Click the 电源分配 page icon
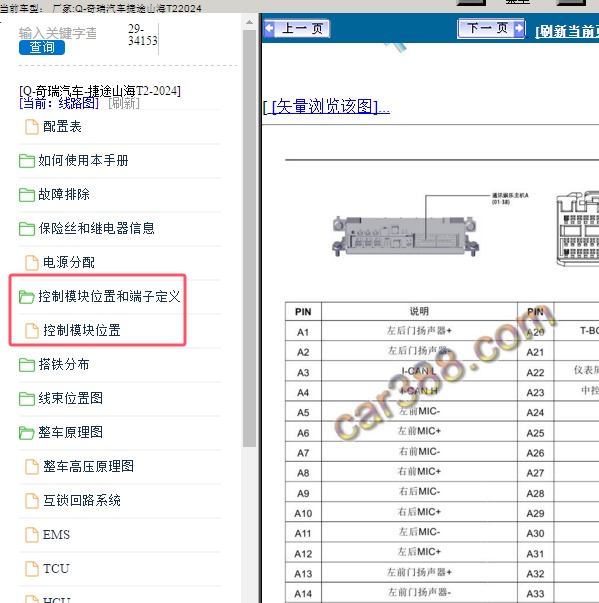The height and width of the screenshot is (603, 599). 32,263
